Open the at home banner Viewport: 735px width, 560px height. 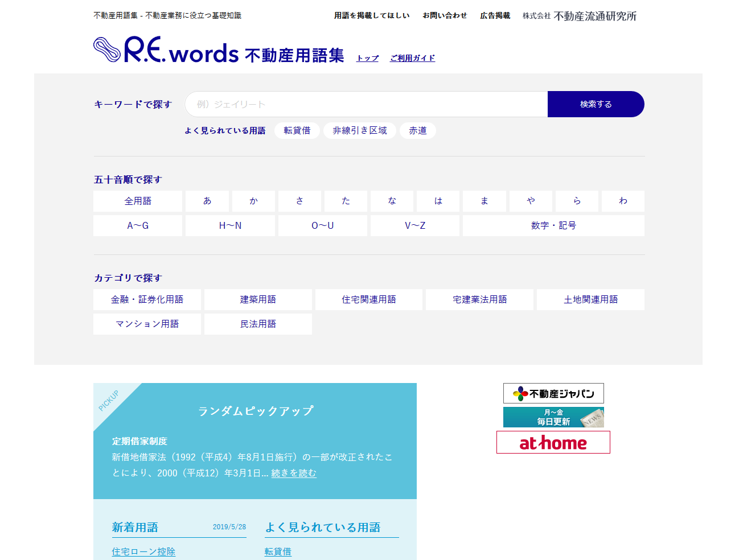pyautogui.click(x=553, y=442)
